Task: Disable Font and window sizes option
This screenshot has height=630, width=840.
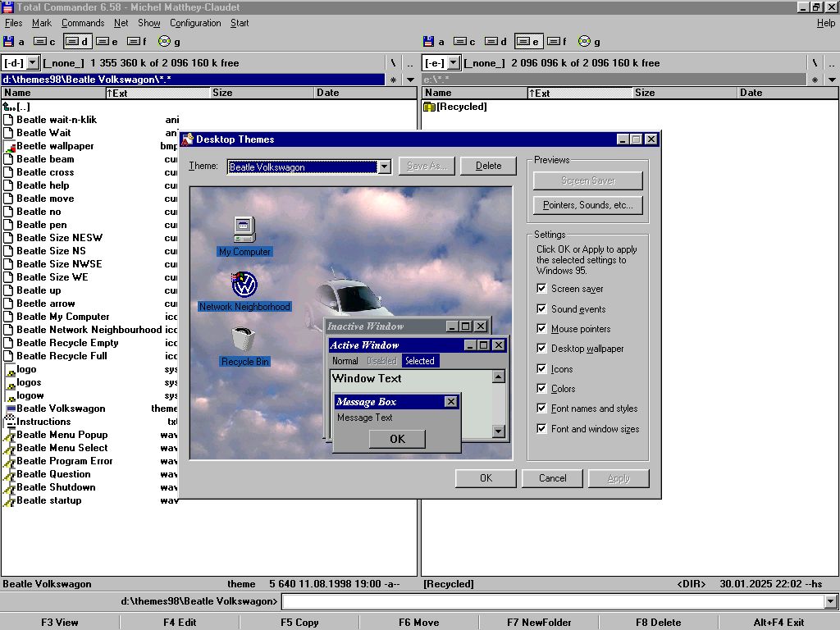Action: [x=541, y=428]
